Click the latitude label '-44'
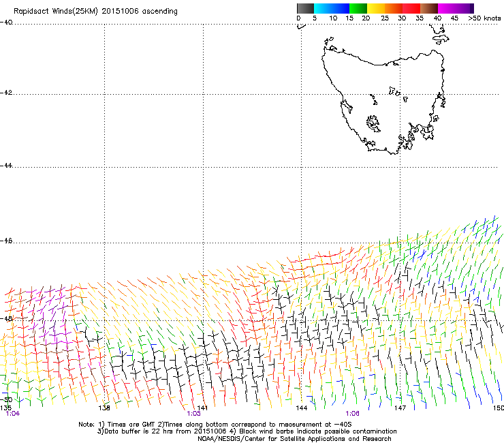 (x=6, y=166)
